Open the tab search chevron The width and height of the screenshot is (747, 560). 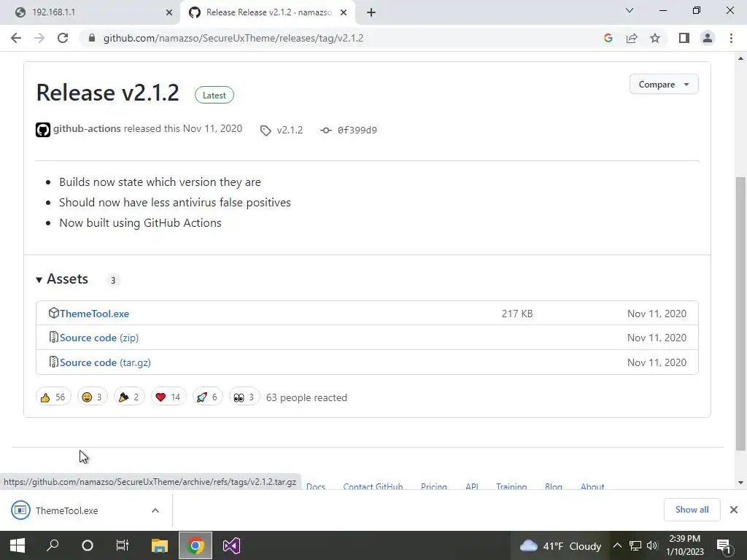pos(630,10)
